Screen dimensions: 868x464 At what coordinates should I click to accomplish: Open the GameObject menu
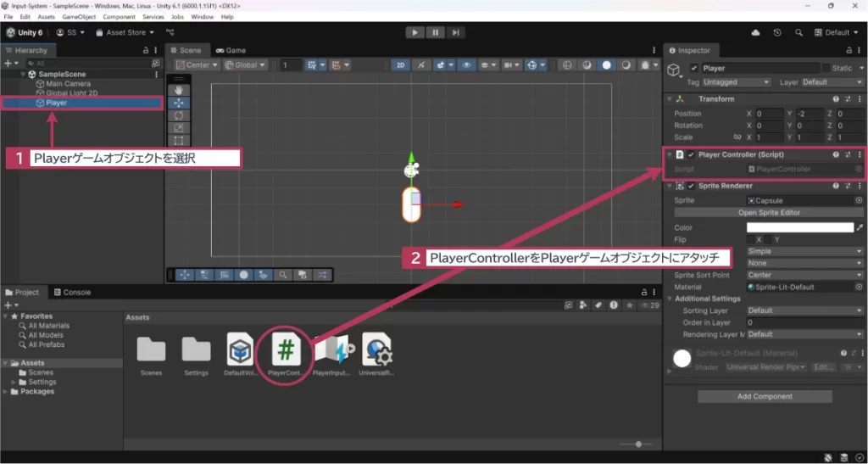pyautogui.click(x=79, y=17)
